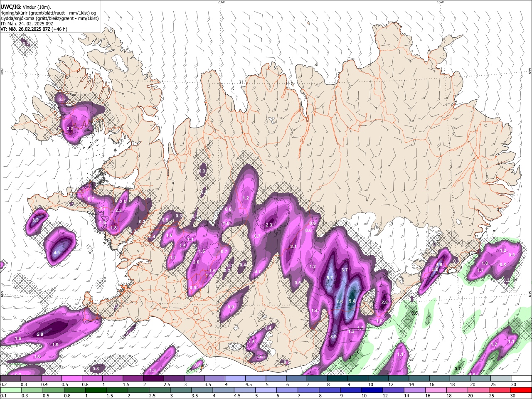532x399 pixels.
Task: Click the 3.7 precipitation value on the map
Action: pos(344,270)
